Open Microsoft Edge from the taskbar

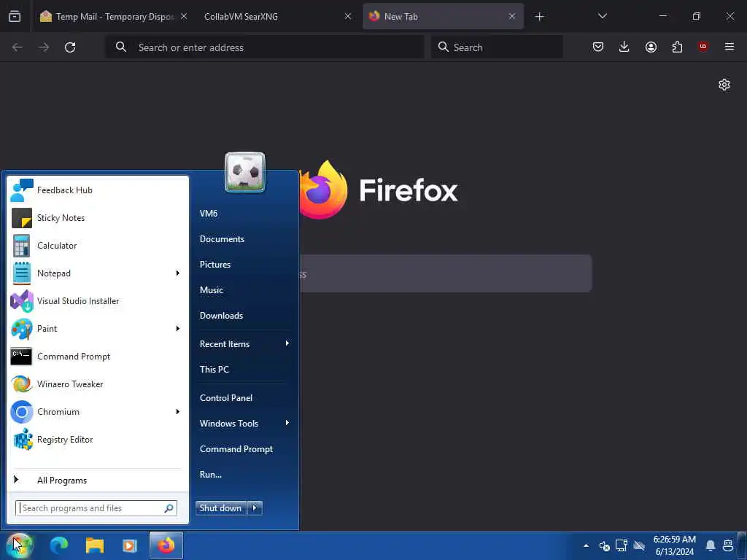(59, 545)
